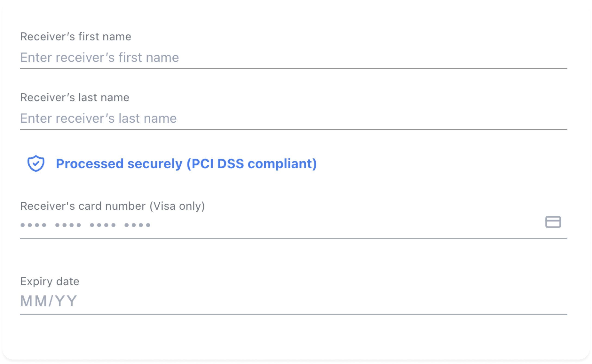Click the last group of masked card dots
The height and width of the screenshot is (364, 592).
[138, 225]
